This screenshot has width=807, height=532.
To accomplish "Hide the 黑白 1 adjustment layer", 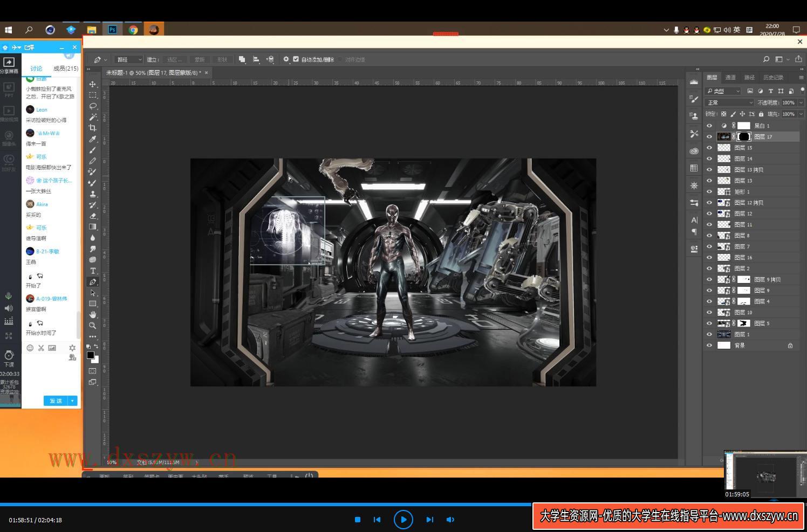I will pos(709,126).
